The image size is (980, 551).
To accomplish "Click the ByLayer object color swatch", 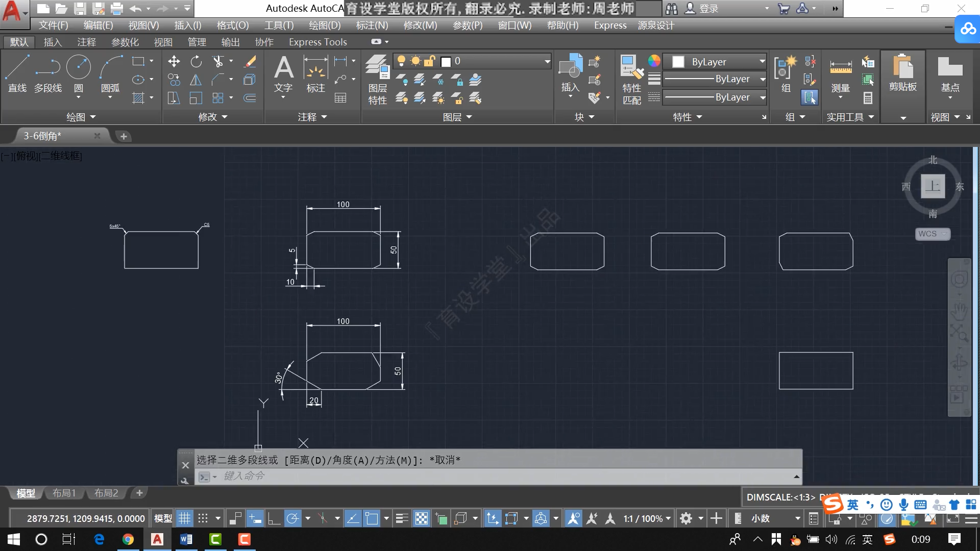I will point(678,62).
